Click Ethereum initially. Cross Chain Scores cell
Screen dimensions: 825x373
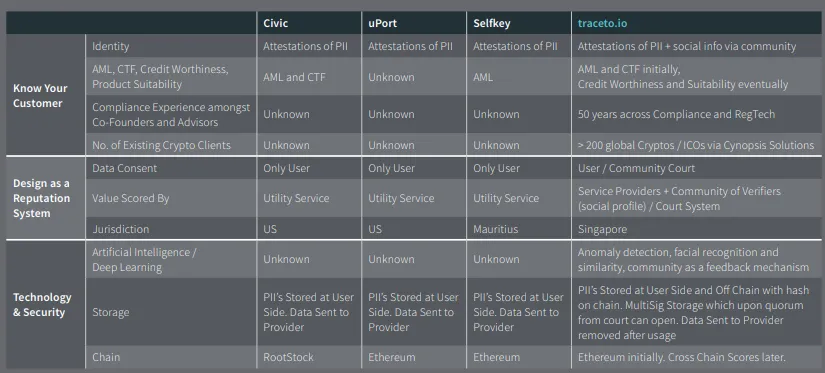click(x=681, y=357)
